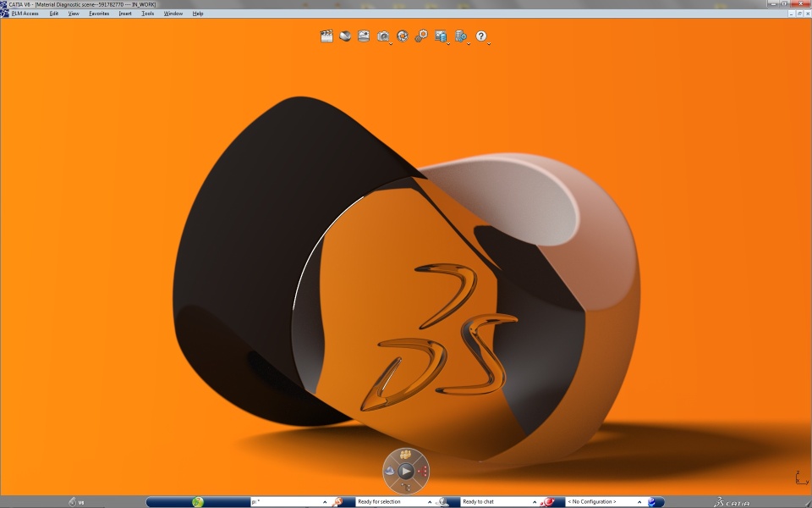Click the question mark help icon

click(480, 36)
